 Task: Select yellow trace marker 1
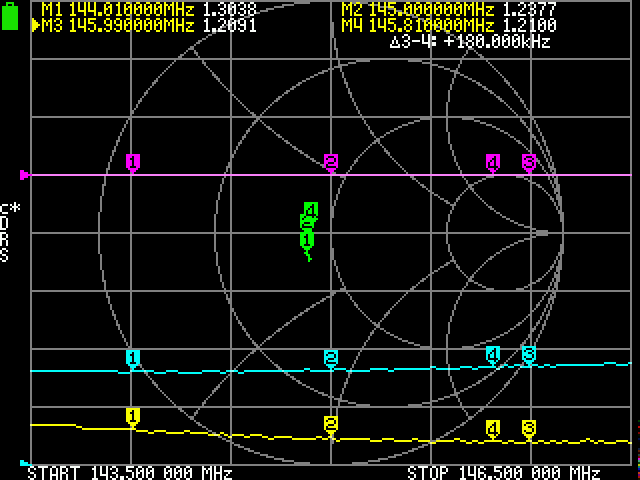(133, 415)
